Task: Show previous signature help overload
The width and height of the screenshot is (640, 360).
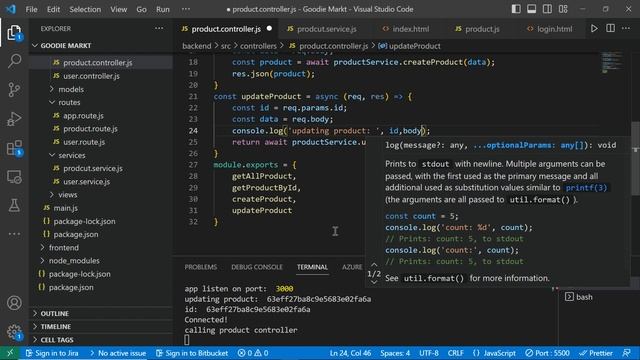Action: tap(374, 265)
